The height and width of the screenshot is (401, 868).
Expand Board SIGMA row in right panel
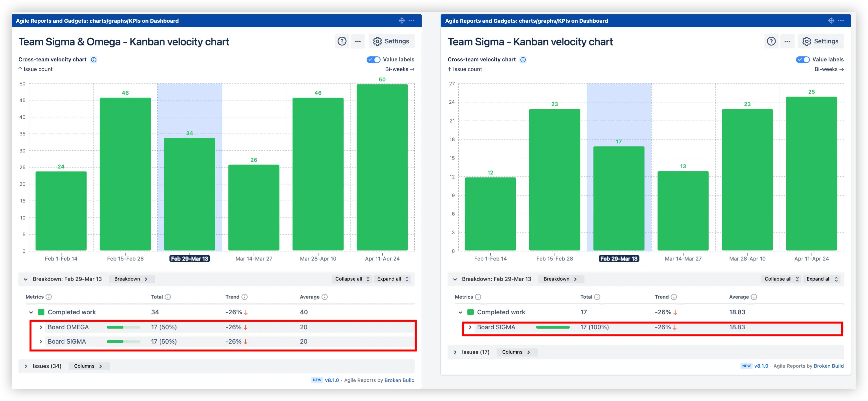(x=470, y=327)
